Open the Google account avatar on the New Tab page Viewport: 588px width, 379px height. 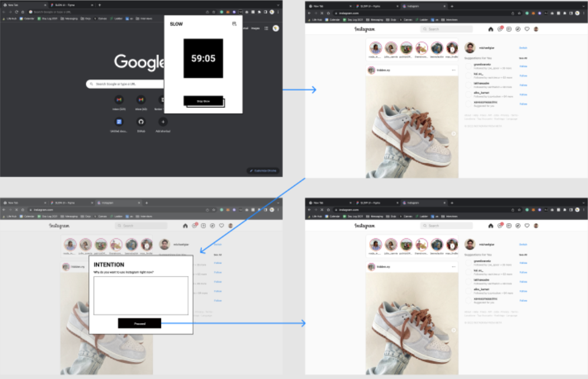coord(275,28)
